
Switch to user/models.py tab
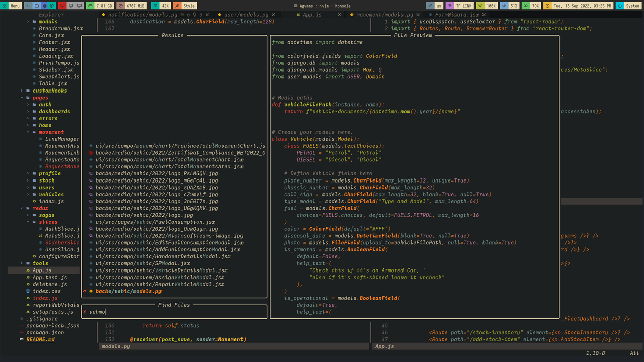(x=247, y=15)
